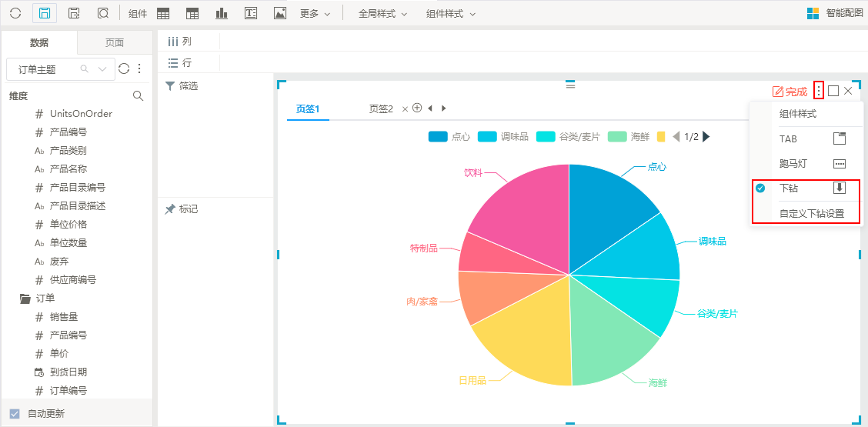
Task: Click the 标记 marks panel header
Action: coord(181,209)
